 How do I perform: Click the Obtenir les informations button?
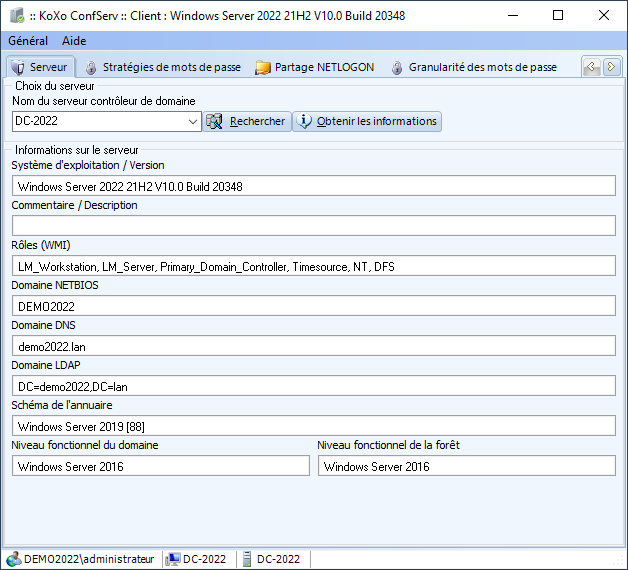(x=367, y=121)
